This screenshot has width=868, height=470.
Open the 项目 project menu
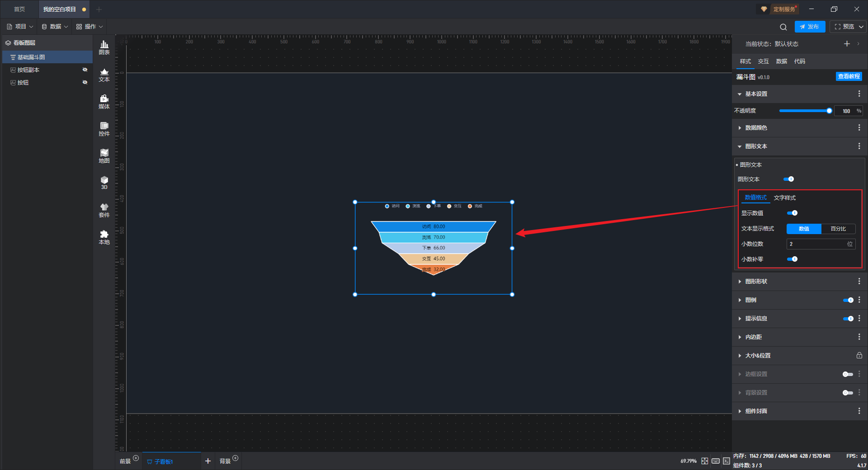(20, 27)
